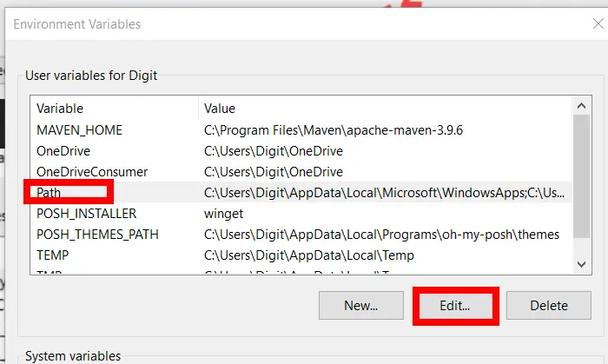Select the TEMP variable name
Viewport: 608px width, 364px height.
pos(53,255)
